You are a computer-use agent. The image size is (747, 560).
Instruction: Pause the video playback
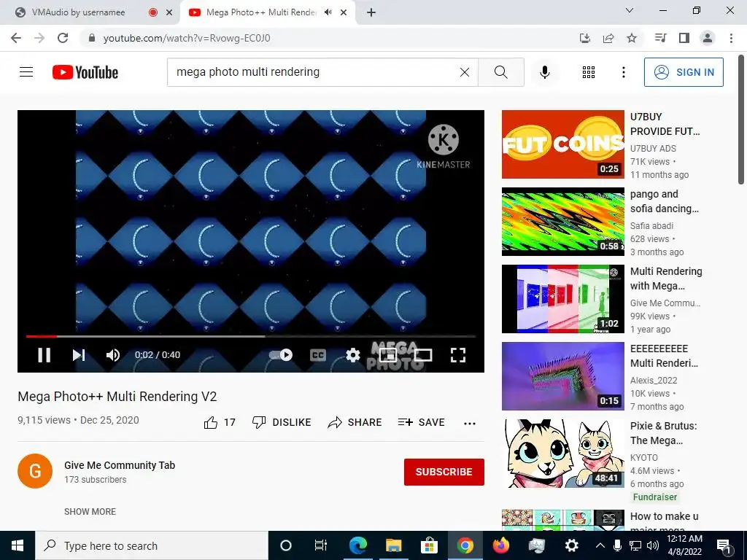44,355
